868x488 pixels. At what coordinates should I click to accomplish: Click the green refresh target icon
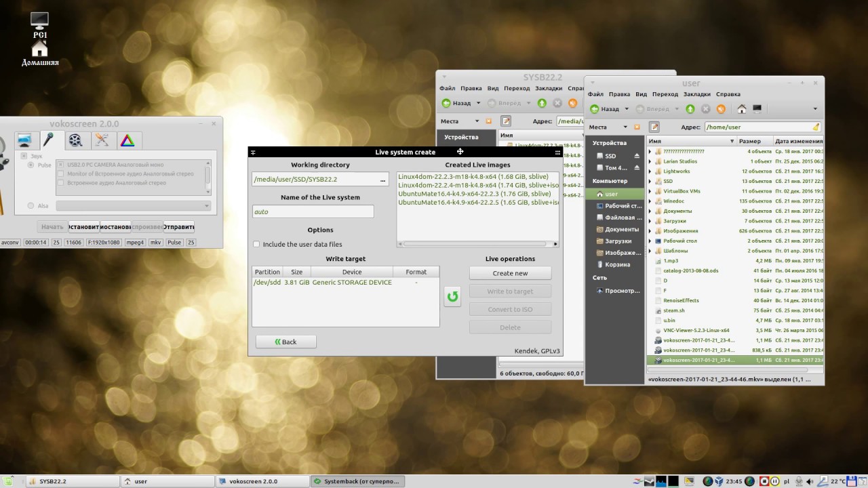[x=452, y=296]
